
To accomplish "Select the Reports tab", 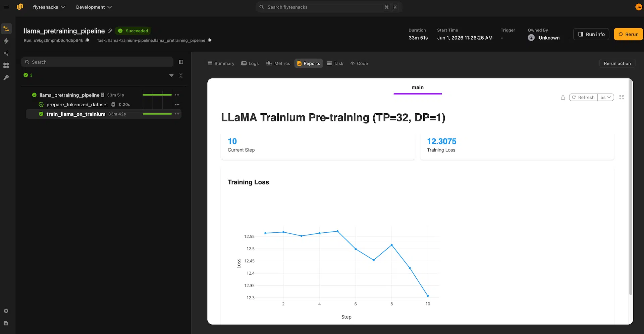I will (309, 63).
